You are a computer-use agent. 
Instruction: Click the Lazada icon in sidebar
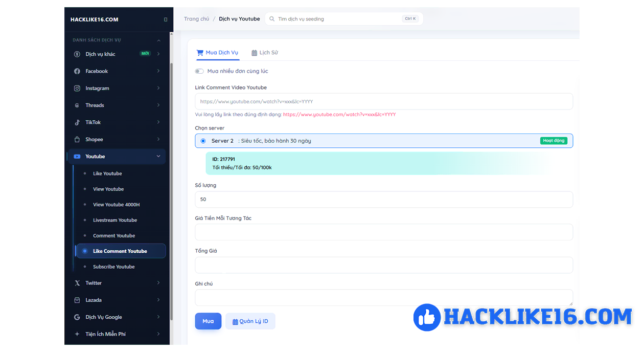pyautogui.click(x=77, y=300)
